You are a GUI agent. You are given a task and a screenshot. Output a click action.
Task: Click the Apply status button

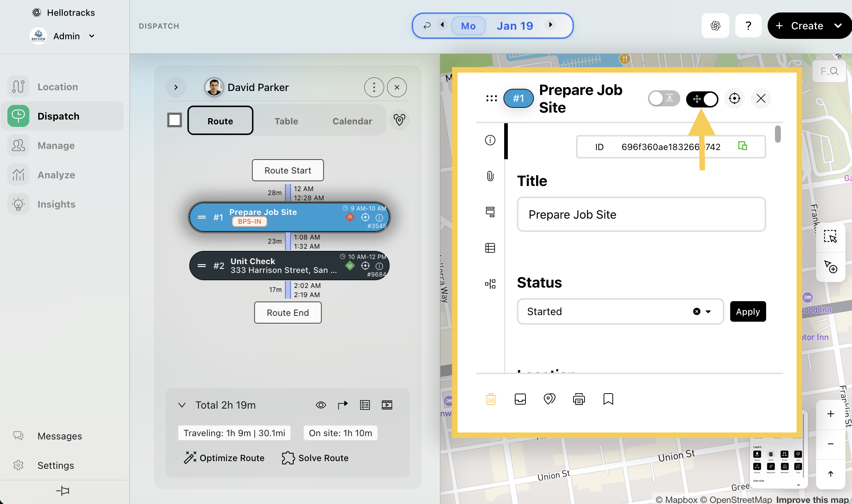click(748, 311)
